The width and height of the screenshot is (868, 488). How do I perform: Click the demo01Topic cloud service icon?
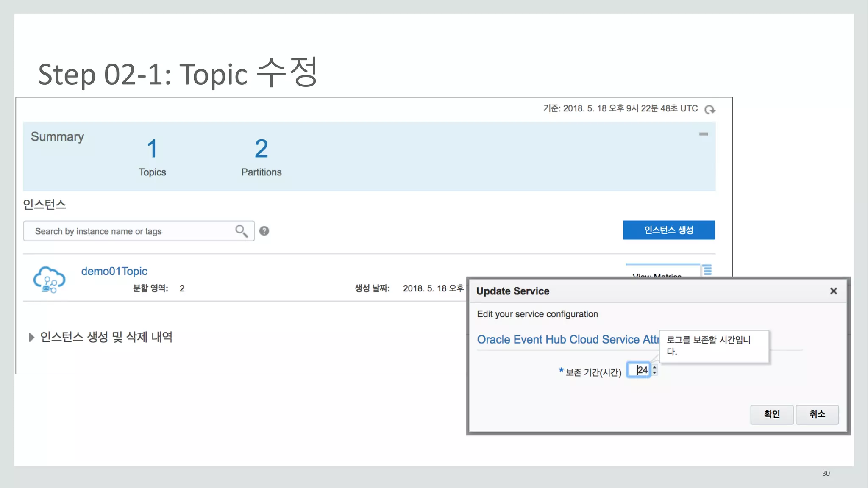(x=49, y=280)
